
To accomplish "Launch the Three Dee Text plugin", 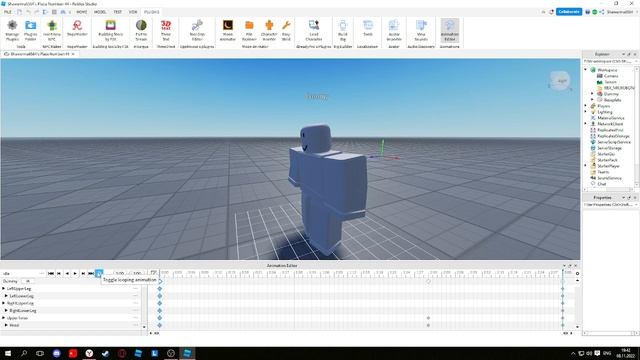I will coord(166,31).
